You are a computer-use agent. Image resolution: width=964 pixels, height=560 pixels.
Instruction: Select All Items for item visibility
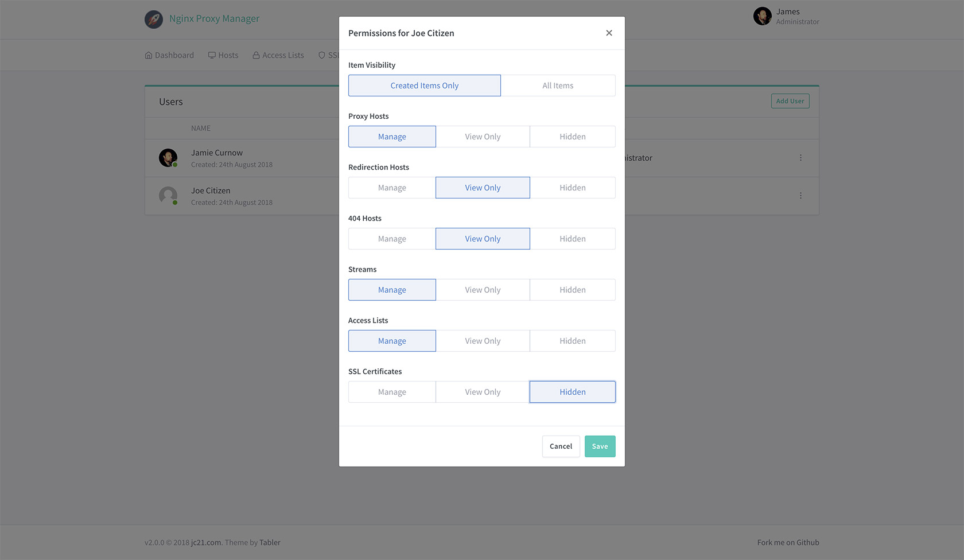point(557,85)
